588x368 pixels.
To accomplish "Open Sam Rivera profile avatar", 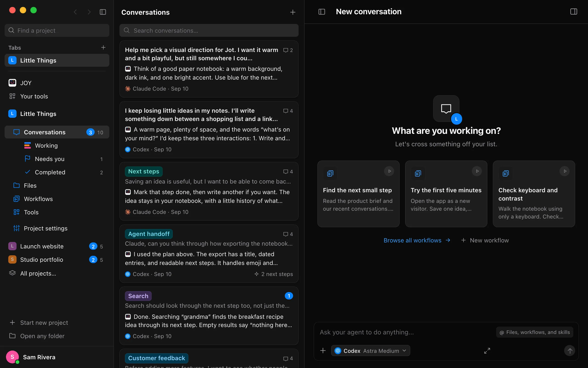I will tap(12, 357).
